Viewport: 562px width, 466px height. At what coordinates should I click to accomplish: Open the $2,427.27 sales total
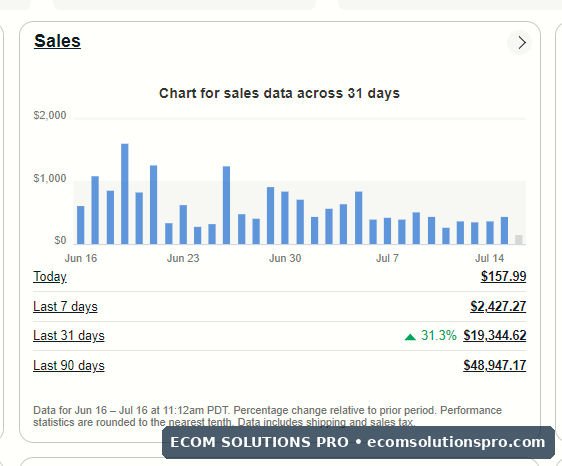pyautogui.click(x=498, y=306)
